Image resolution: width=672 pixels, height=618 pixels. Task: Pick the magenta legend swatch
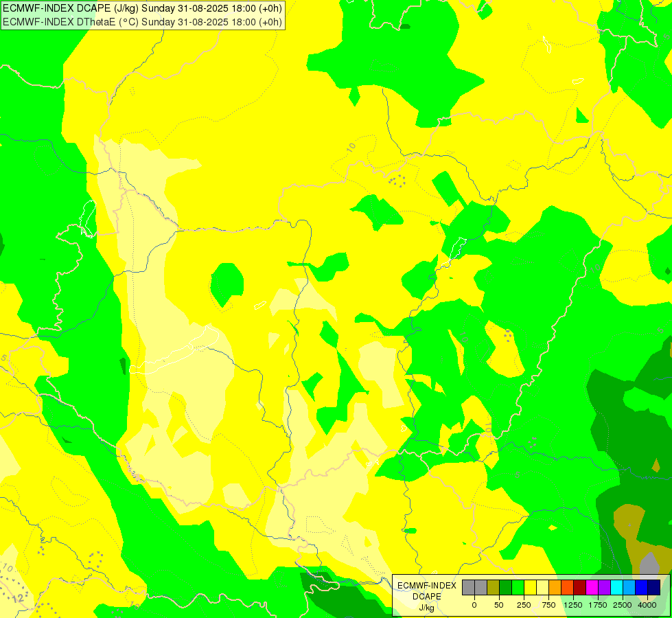592,588
